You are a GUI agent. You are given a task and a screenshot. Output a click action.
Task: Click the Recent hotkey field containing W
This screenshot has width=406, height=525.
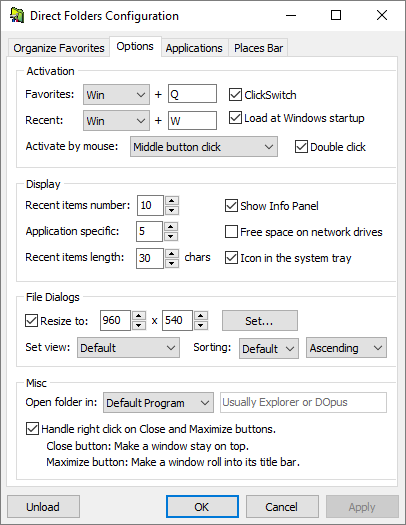(192, 120)
